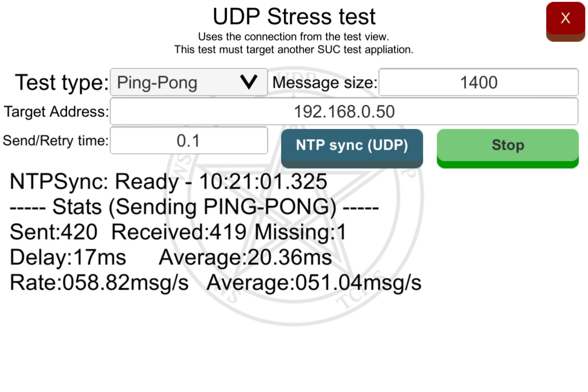This screenshot has width=588, height=392.
Task: Select the NTPSync Ready status line
Action: pos(168,181)
